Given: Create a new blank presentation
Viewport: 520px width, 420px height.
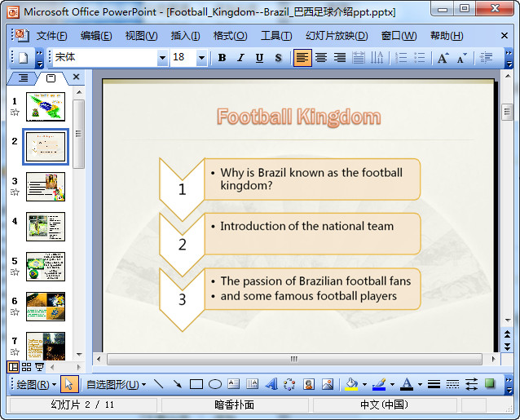Looking at the screenshot, I should 23,58.
